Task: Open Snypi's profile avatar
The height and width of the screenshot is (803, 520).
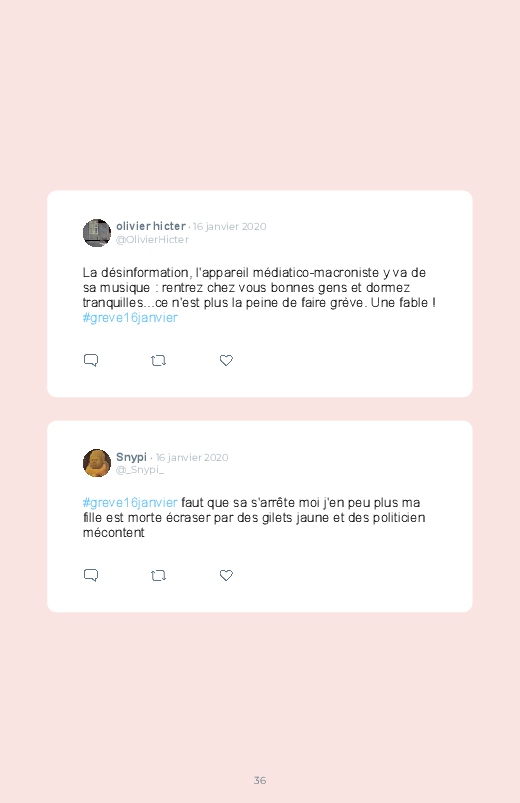Action: 97,463
